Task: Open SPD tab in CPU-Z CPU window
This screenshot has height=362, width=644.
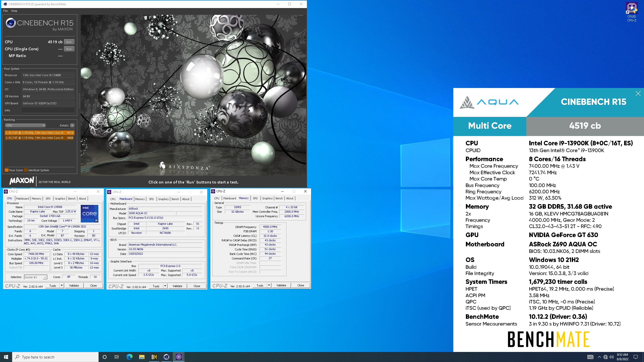Action: [48, 199]
